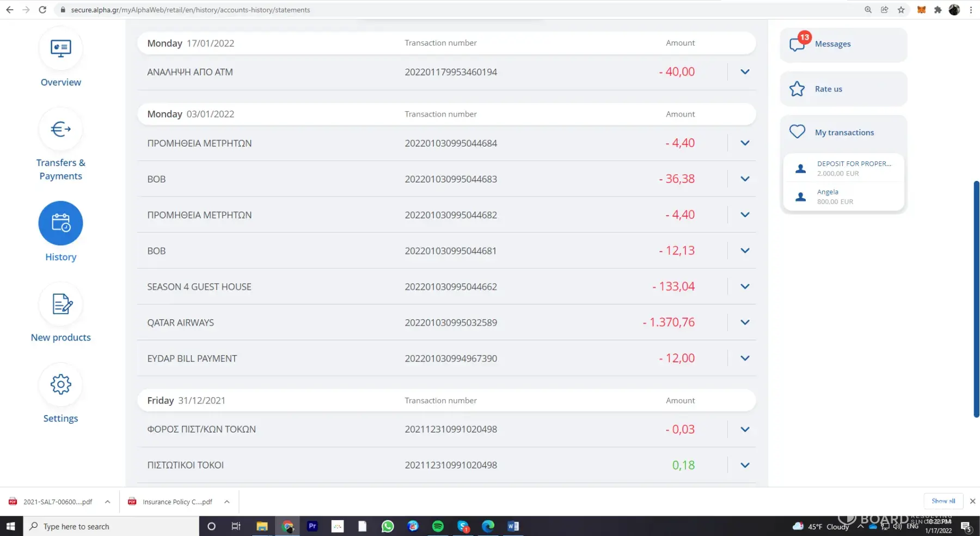
Task: Open options for Insurance Policy pdf download
Action: (x=227, y=502)
